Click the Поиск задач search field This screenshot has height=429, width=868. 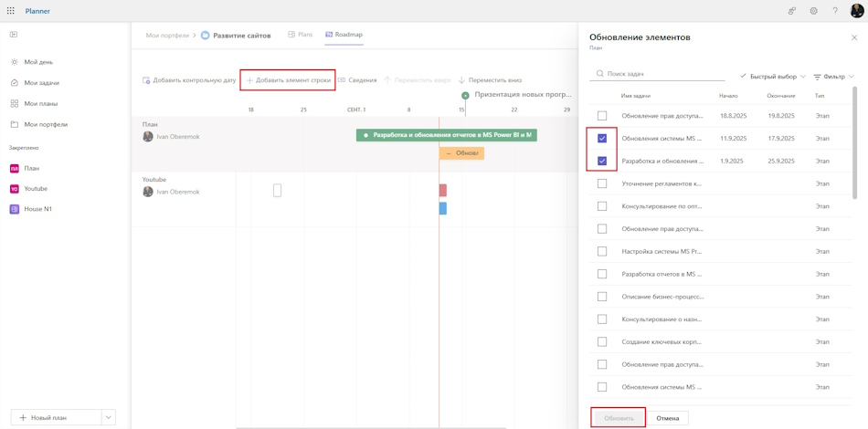pos(657,74)
